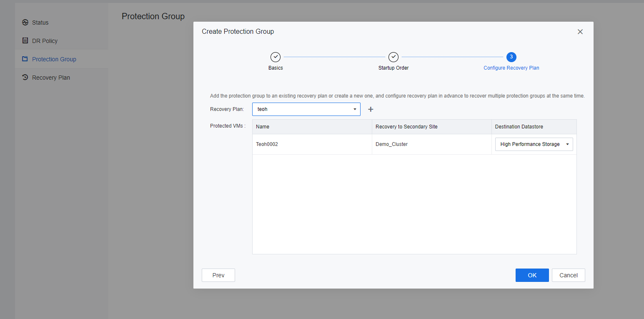Select the Teoh0002 VM row name
The image size is (644, 319).
pos(267,144)
